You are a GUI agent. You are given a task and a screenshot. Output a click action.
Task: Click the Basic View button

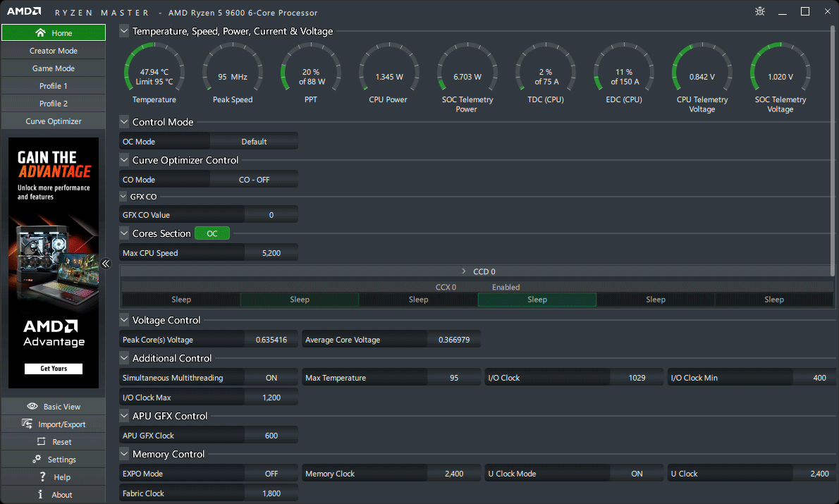coord(54,406)
